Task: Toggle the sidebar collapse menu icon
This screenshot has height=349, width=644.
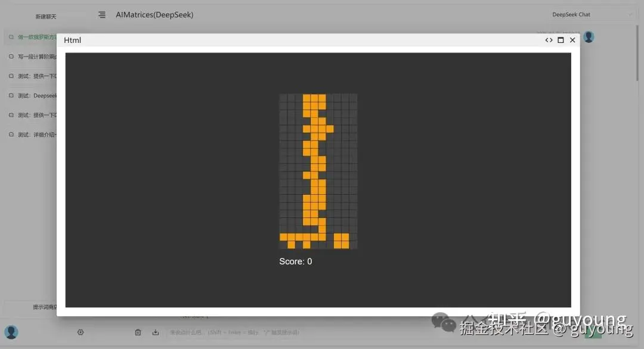Action: 102,15
